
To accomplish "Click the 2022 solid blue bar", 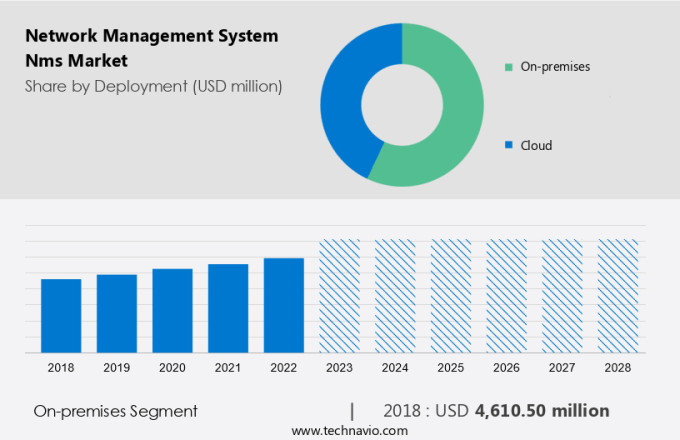I will coord(284,305).
